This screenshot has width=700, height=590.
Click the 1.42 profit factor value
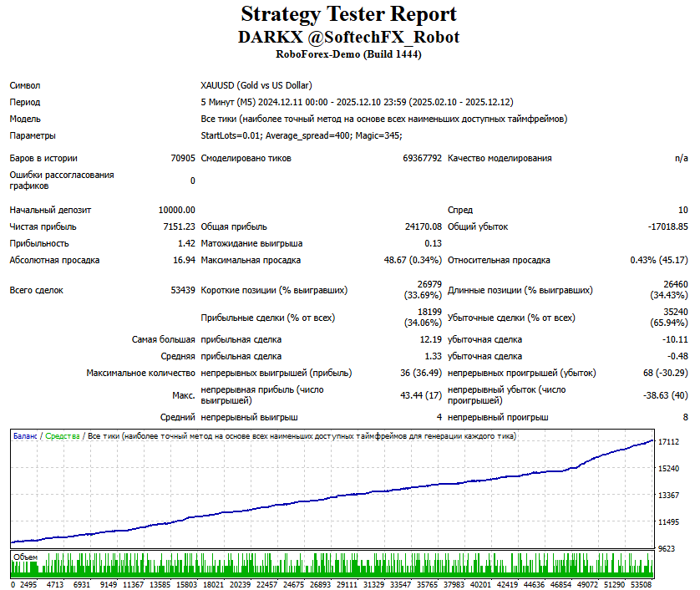pos(186,243)
